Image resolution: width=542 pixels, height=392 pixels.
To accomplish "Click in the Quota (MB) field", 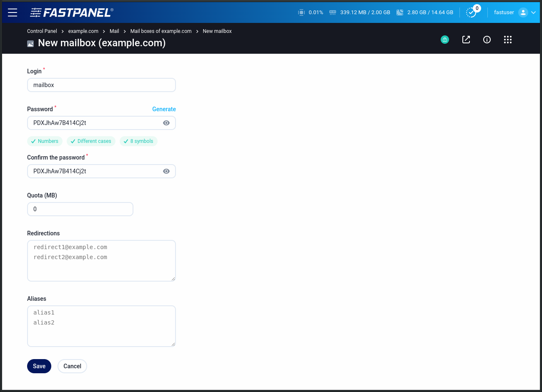I will tap(80, 209).
